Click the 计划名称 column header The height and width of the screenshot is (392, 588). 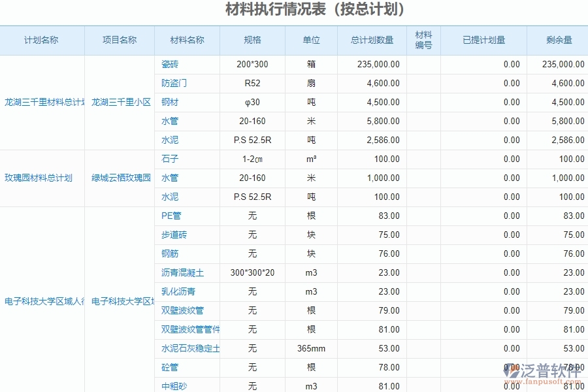(x=42, y=40)
